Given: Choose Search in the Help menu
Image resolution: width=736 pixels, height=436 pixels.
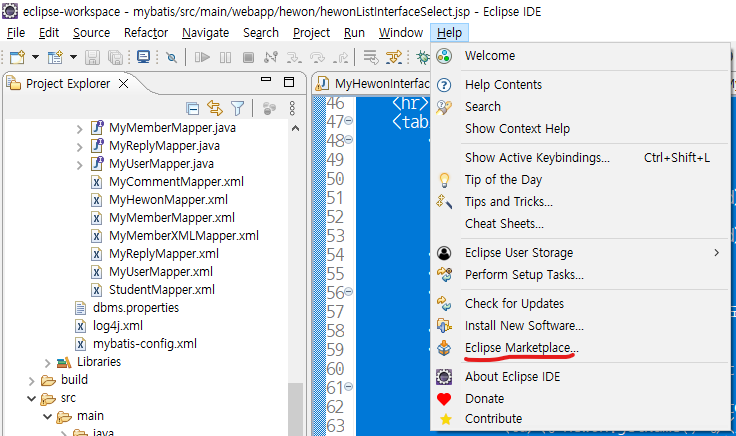Looking at the screenshot, I should [580, 107].
